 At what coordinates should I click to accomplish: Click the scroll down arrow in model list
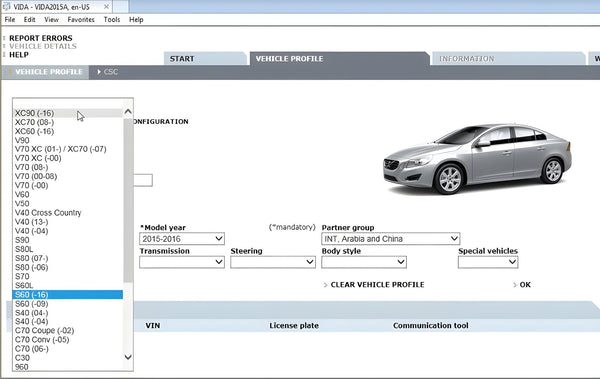pyautogui.click(x=128, y=357)
